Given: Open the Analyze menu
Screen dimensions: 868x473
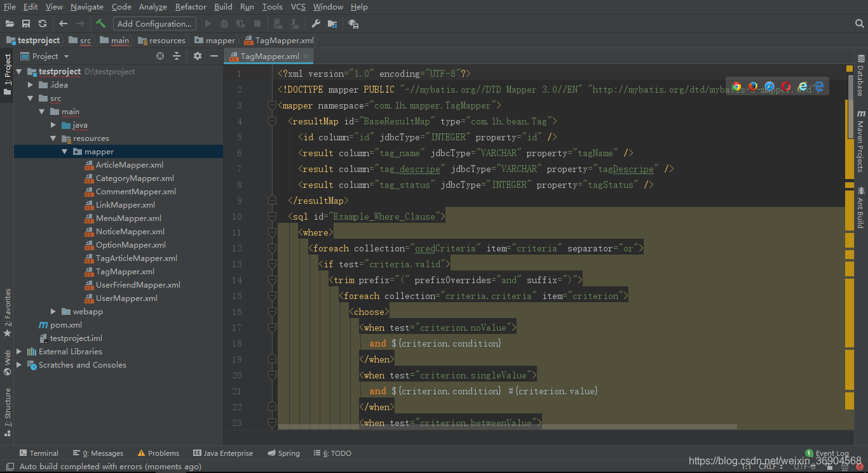Looking at the screenshot, I should [153, 6].
